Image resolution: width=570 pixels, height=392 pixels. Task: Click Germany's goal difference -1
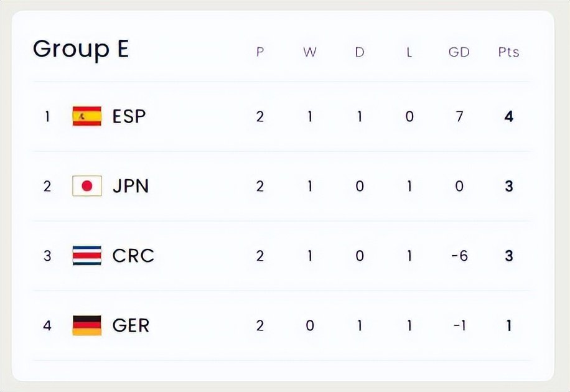[x=459, y=325]
